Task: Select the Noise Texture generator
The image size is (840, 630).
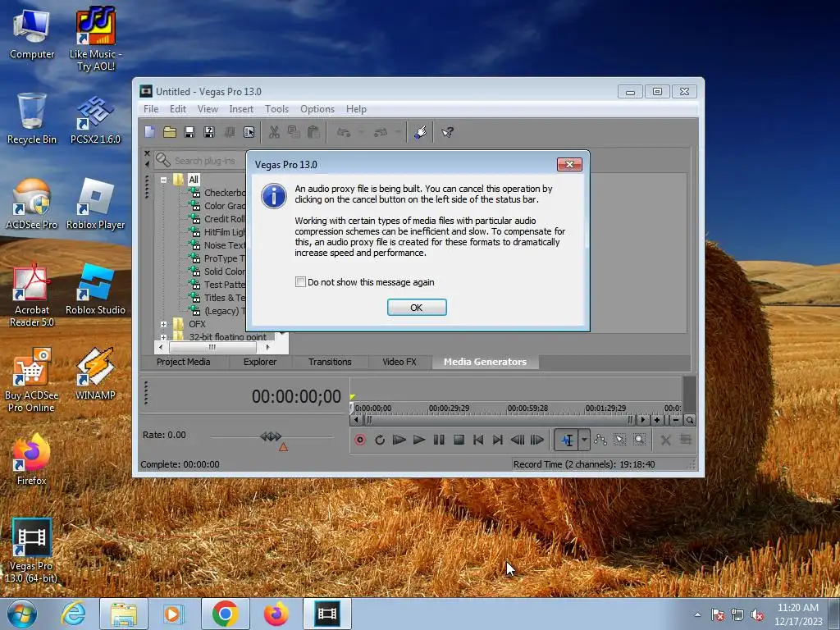Action: tap(224, 244)
